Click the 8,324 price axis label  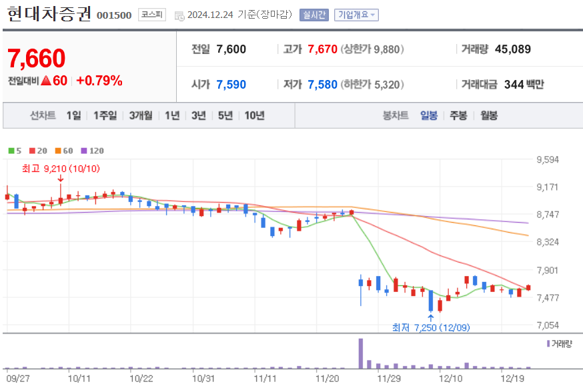tap(548, 242)
